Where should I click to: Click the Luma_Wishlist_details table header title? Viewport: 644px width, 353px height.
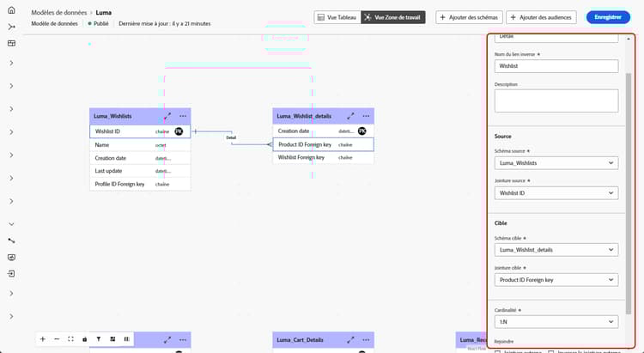tap(304, 116)
